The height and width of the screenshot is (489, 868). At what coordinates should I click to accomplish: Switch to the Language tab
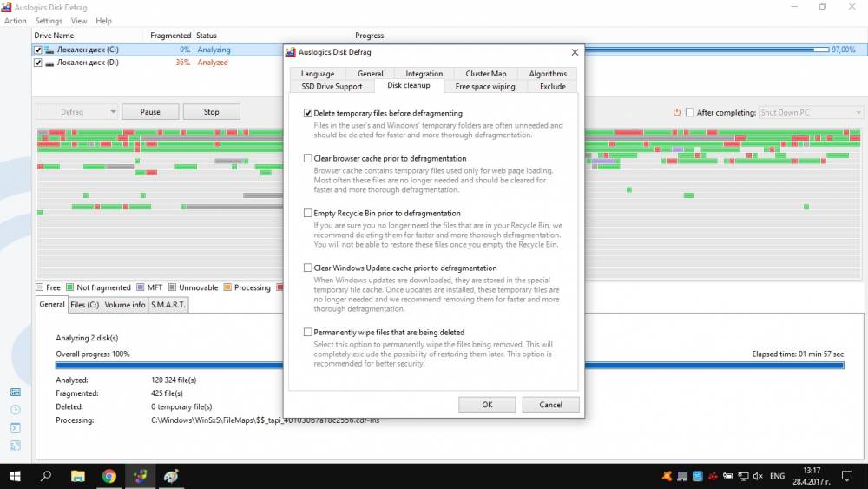318,74
